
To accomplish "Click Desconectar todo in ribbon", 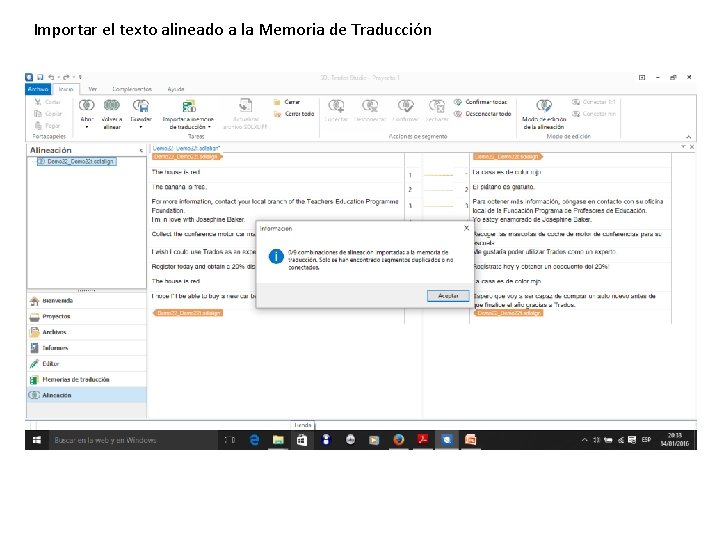I will pos(483,114).
